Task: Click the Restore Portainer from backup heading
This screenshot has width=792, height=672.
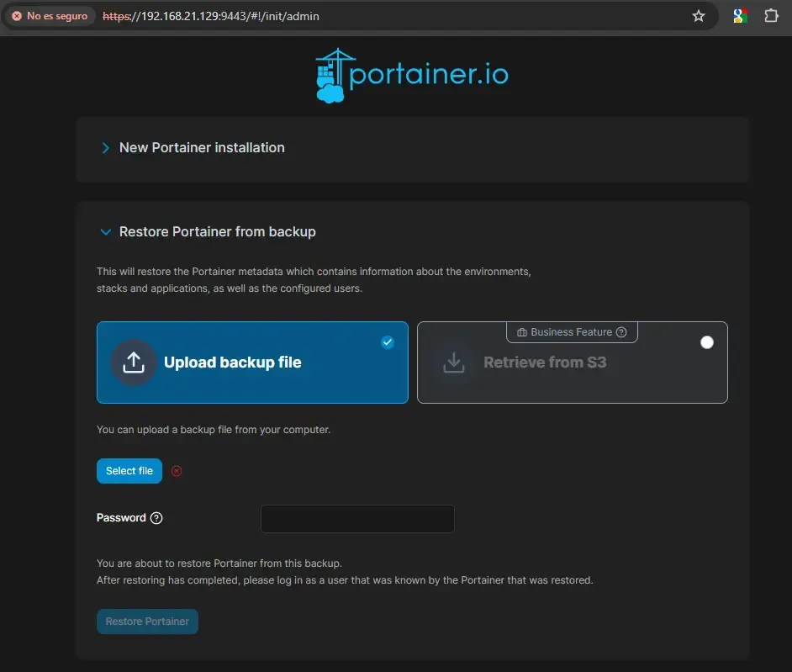Action: [217, 231]
